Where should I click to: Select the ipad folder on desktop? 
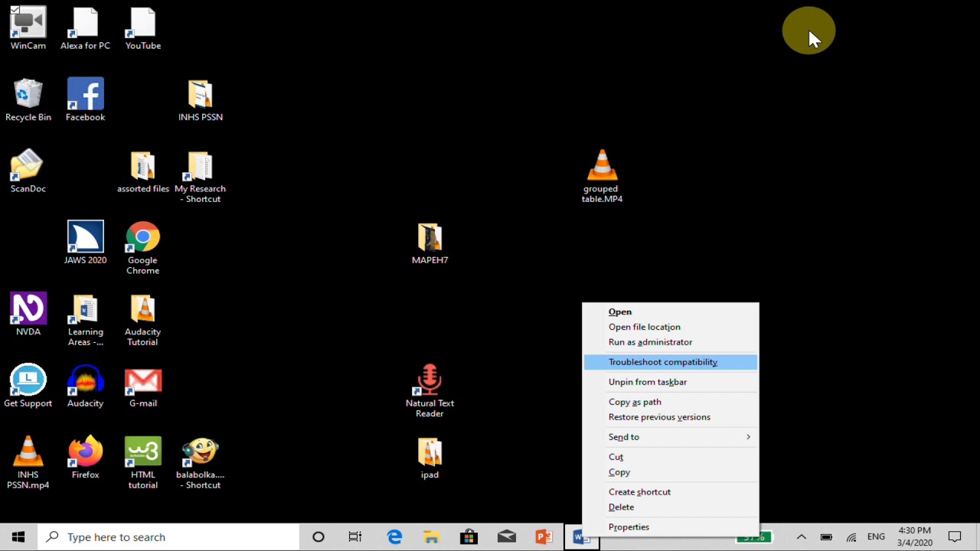pyautogui.click(x=430, y=458)
